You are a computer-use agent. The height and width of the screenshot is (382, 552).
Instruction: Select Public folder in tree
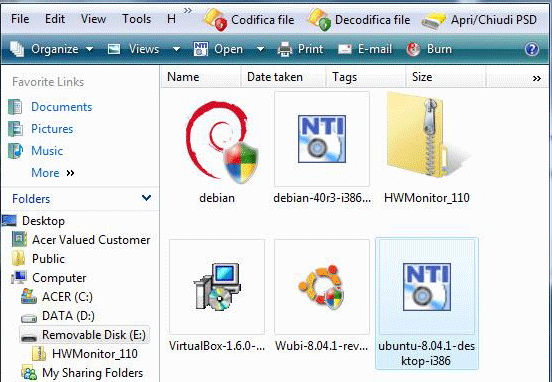tap(48, 259)
